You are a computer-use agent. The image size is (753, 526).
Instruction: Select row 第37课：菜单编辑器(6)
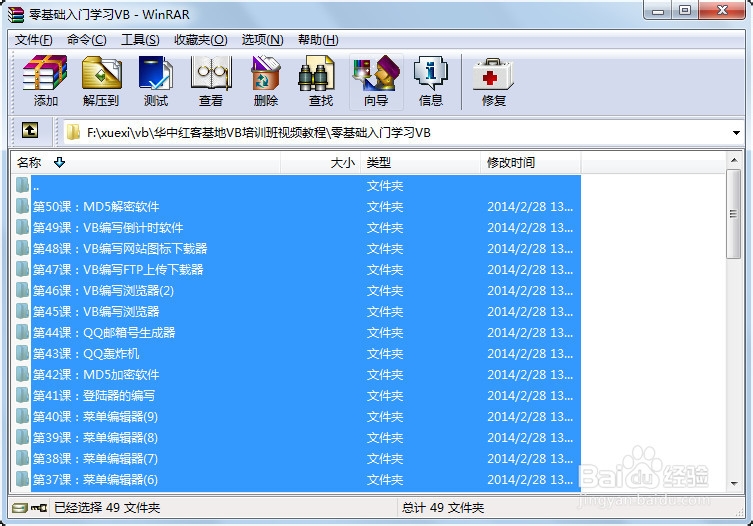[x=296, y=479]
